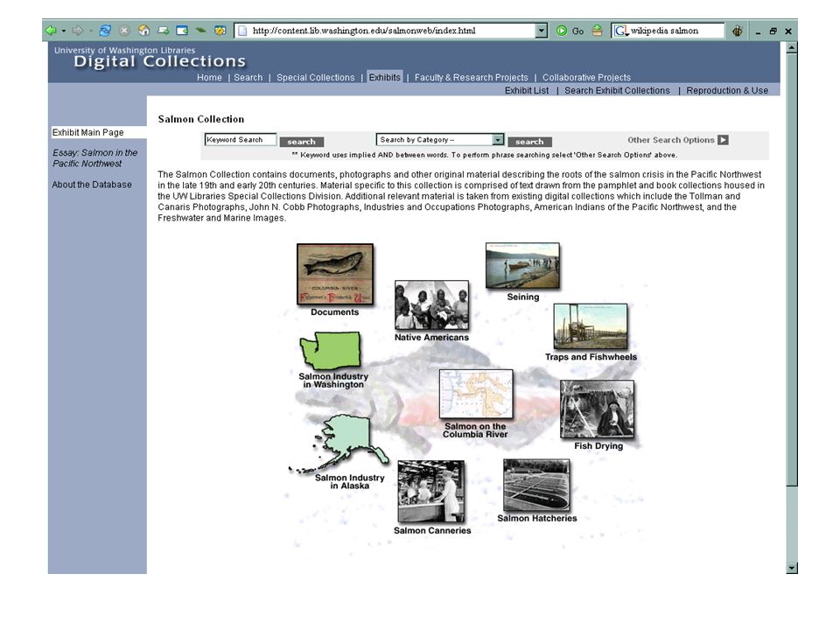Viewport: 840px width, 630px height.
Task: Click the page scrollbar down arrow
Action: (x=792, y=569)
